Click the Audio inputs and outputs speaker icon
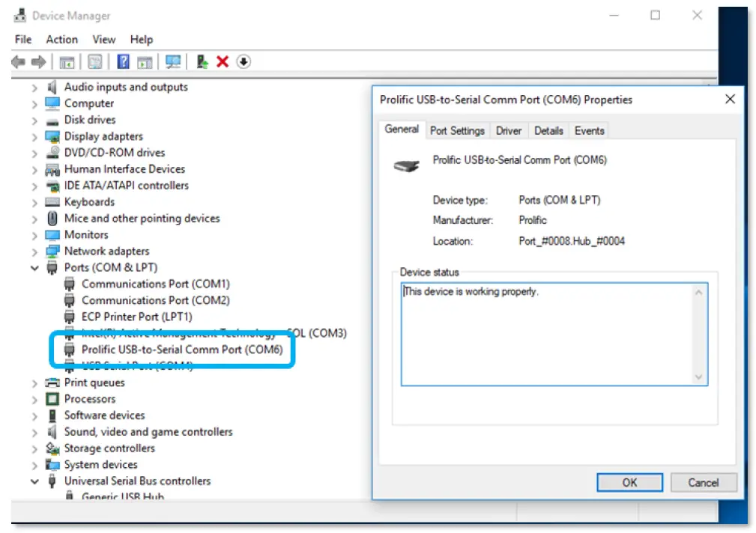Screen dimensions: 756x533 (52, 87)
